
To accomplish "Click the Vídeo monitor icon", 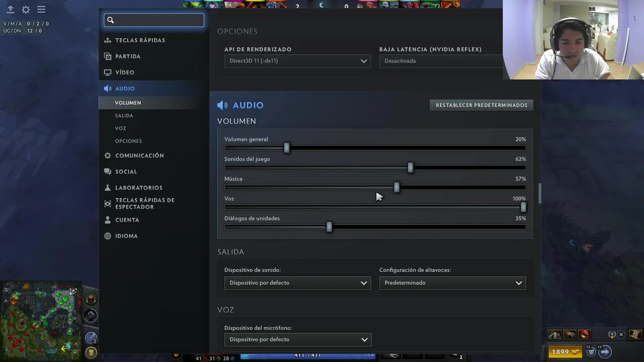I will [108, 72].
